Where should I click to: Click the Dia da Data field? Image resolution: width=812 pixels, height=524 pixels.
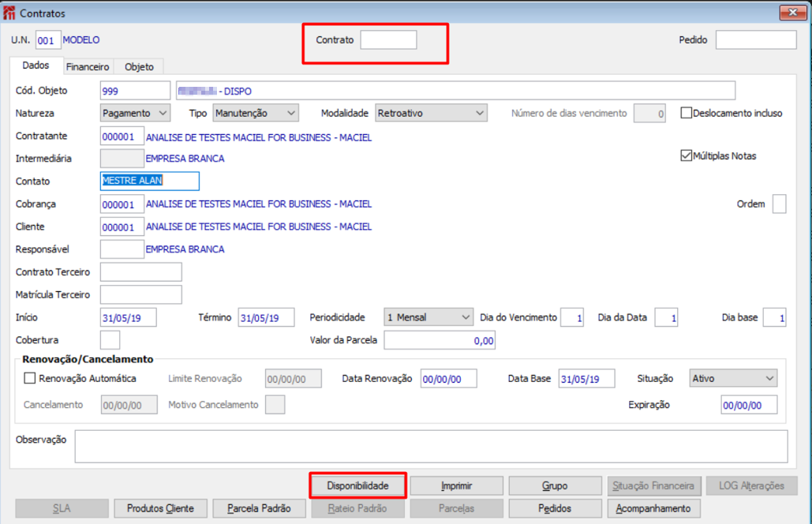tap(666, 317)
